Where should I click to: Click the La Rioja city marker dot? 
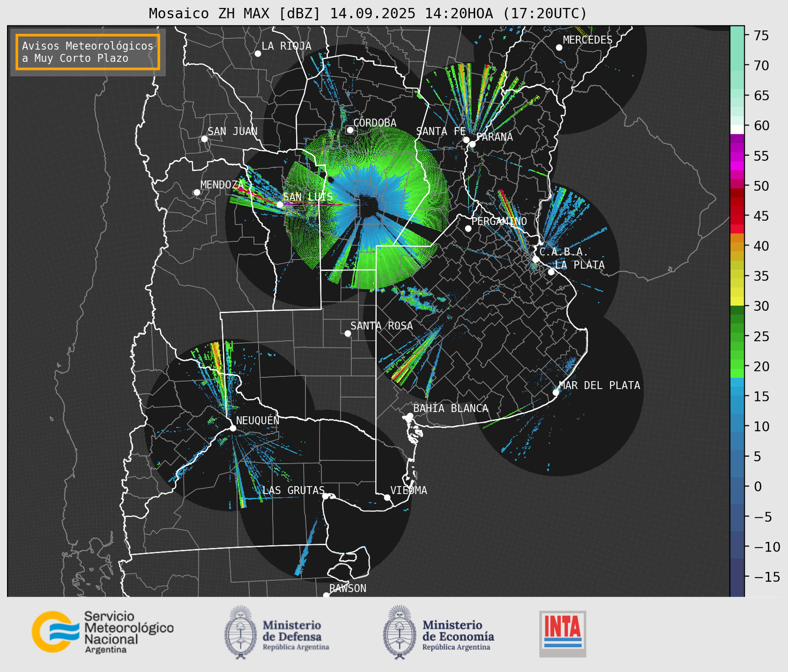[258, 54]
